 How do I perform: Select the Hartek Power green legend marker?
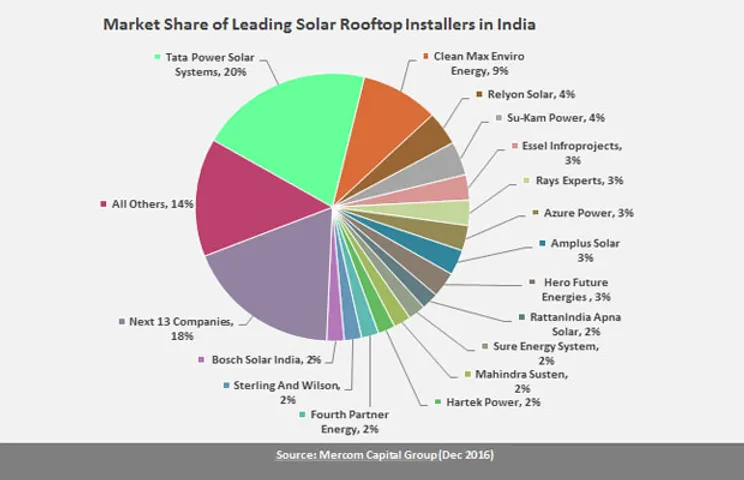(x=438, y=402)
